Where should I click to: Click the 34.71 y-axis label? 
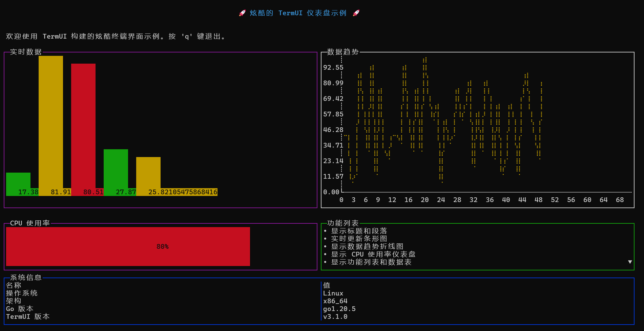[333, 145]
